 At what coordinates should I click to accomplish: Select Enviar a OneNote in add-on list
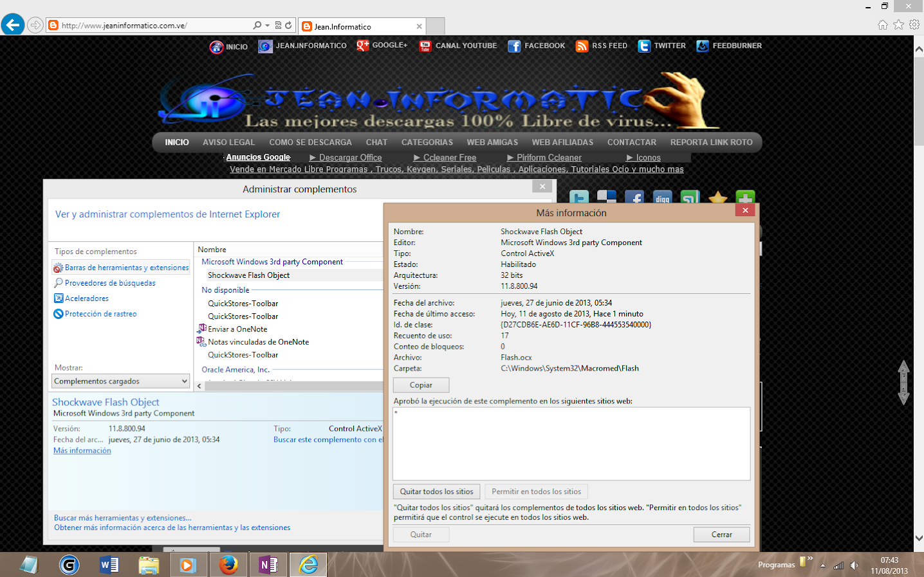[x=237, y=329]
